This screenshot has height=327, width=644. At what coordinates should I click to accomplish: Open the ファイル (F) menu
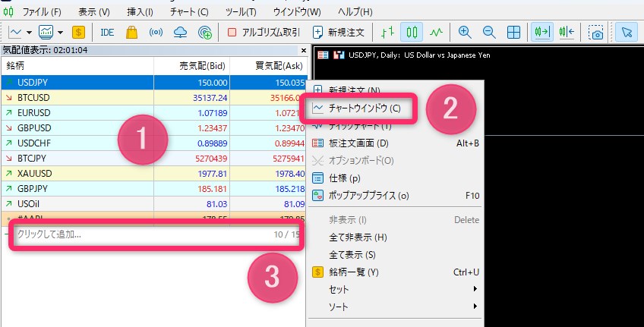pyautogui.click(x=42, y=12)
